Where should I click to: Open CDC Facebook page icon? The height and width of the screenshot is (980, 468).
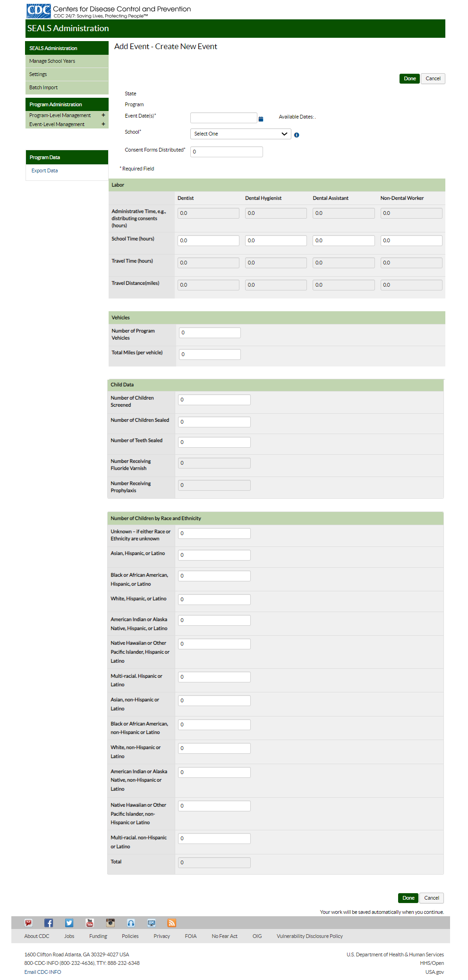[49, 923]
